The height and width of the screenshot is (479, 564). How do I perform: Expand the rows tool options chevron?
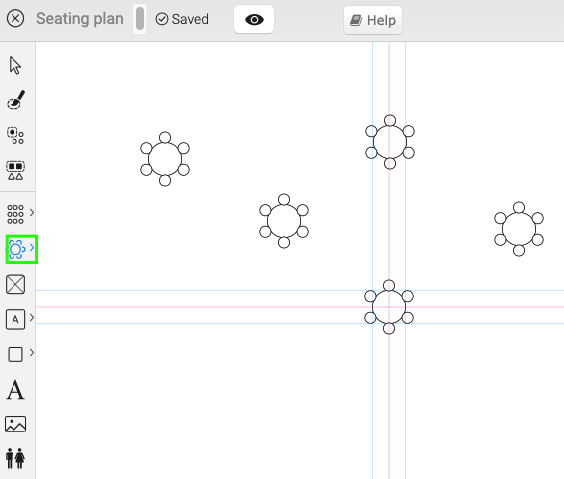32,213
